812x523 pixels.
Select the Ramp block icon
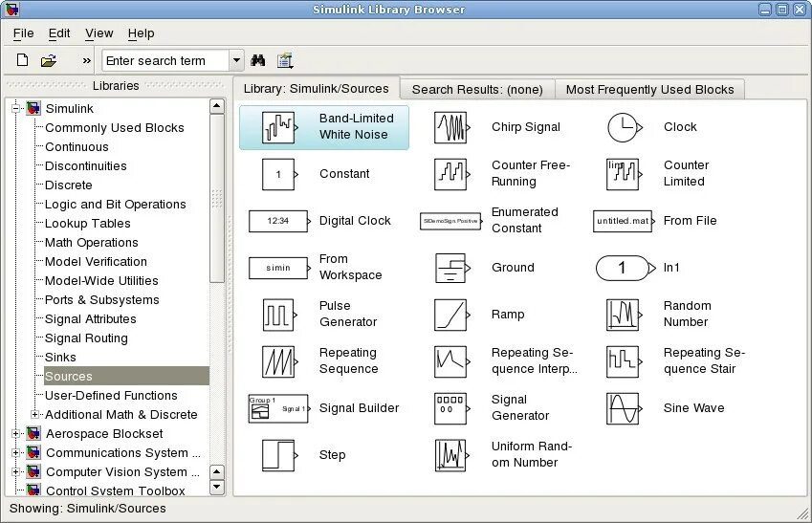451,315
